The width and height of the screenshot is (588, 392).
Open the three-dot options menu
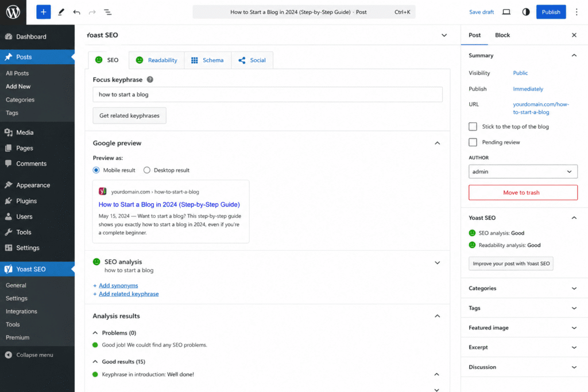pos(577,12)
